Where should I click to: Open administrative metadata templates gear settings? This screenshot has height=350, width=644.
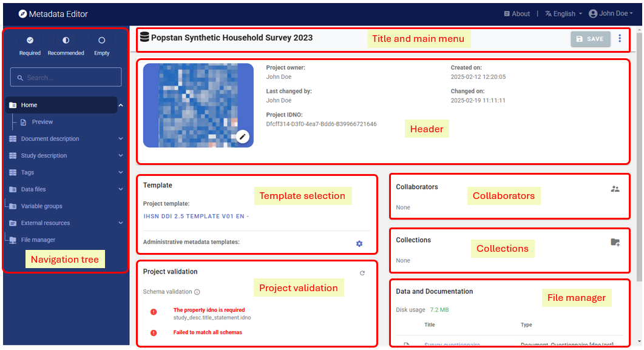point(359,243)
